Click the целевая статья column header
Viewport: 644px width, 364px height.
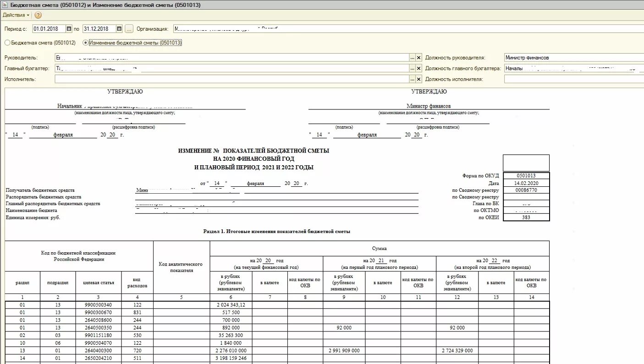coord(98,283)
